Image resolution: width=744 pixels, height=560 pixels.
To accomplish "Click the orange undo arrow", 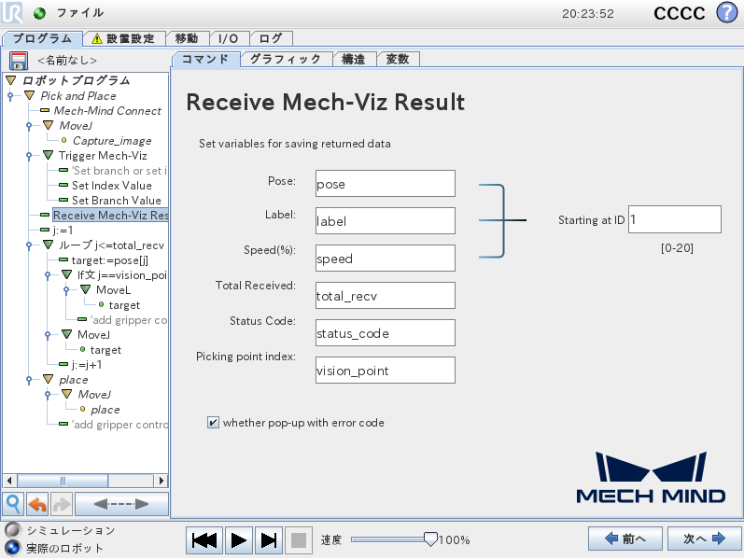I will click(x=37, y=504).
